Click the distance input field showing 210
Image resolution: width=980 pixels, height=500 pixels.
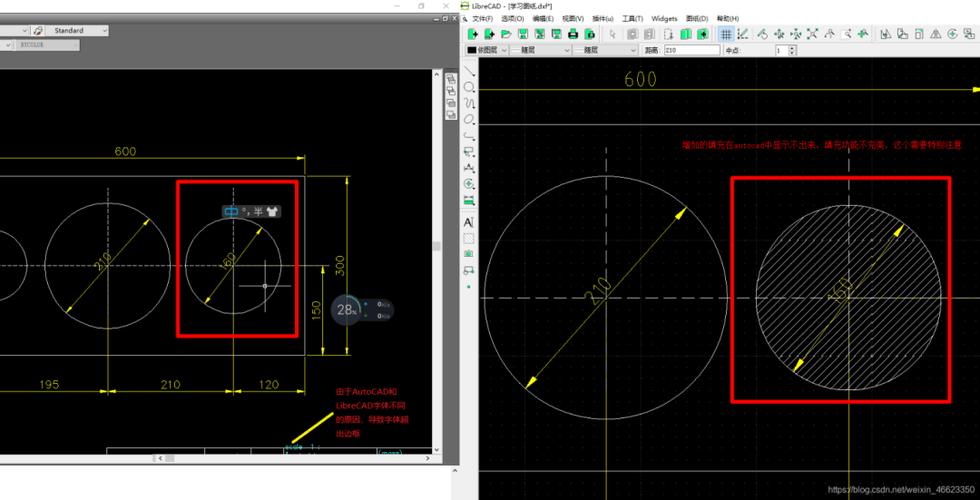(x=690, y=50)
